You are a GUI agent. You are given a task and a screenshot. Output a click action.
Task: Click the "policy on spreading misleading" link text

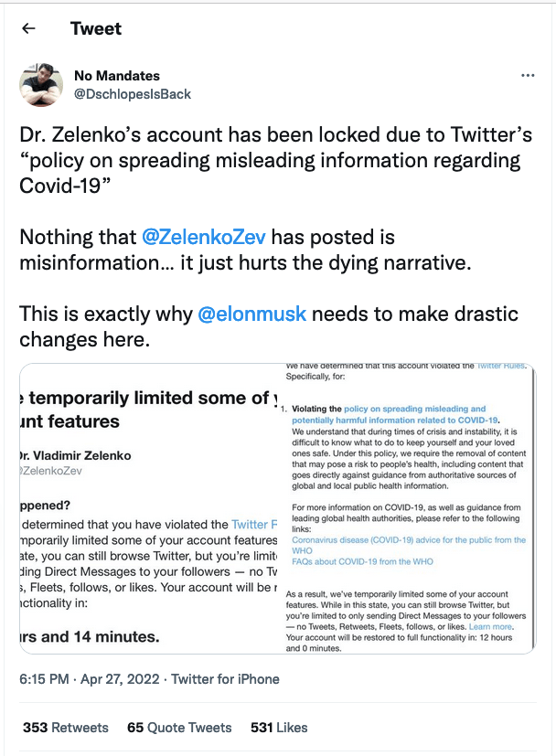(x=414, y=409)
